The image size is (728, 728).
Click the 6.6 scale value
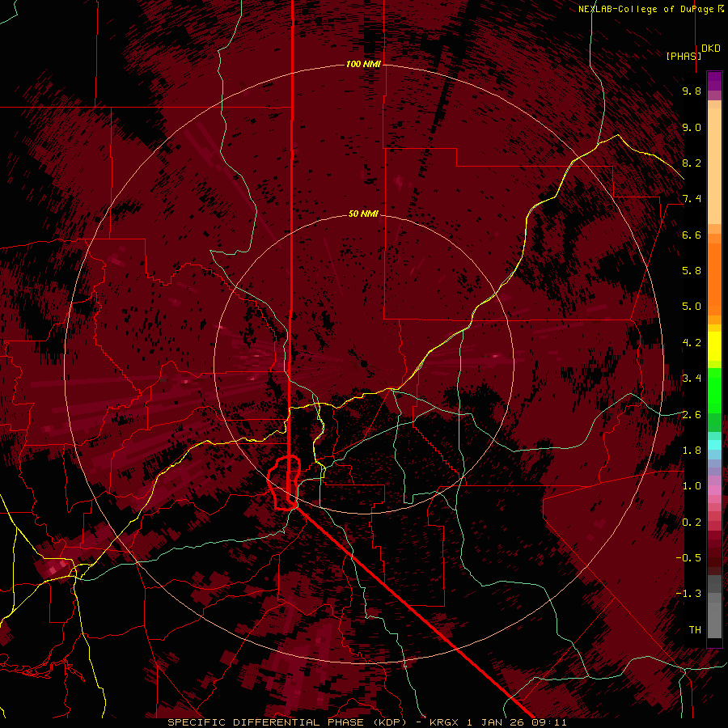692,235
